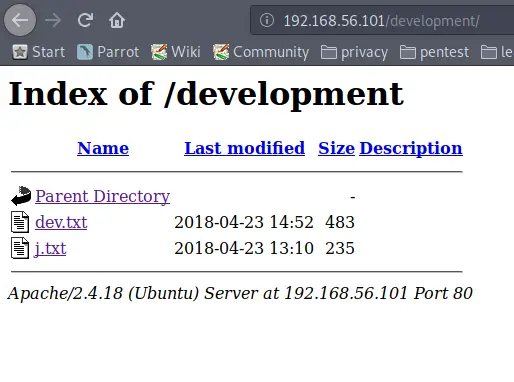
Task: Click the date 2018-04-23 14:52
Action: pos(244,222)
